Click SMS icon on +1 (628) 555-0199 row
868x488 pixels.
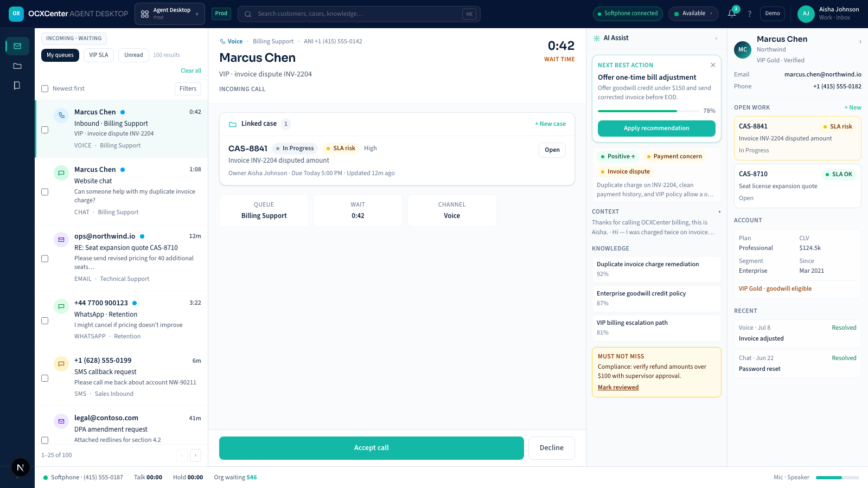click(x=61, y=364)
